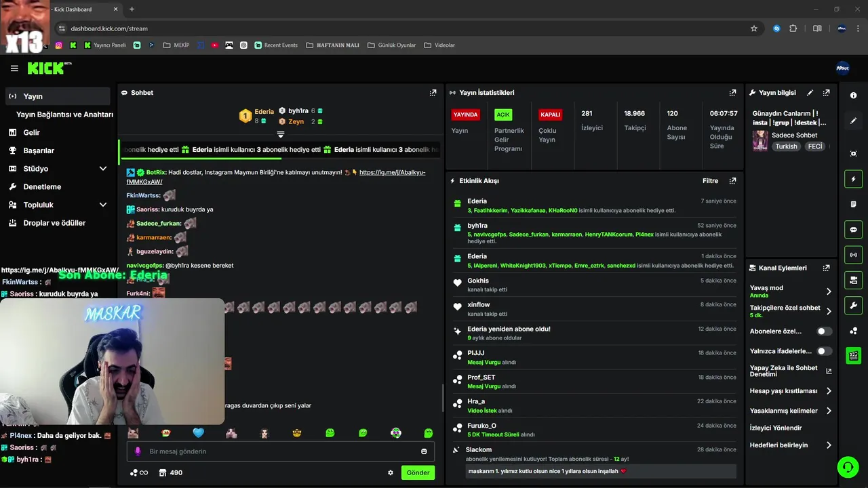Pop out the Kanal Eylemleri panel
The width and height of the screenshot is (868, 488).
coord(826,268)
